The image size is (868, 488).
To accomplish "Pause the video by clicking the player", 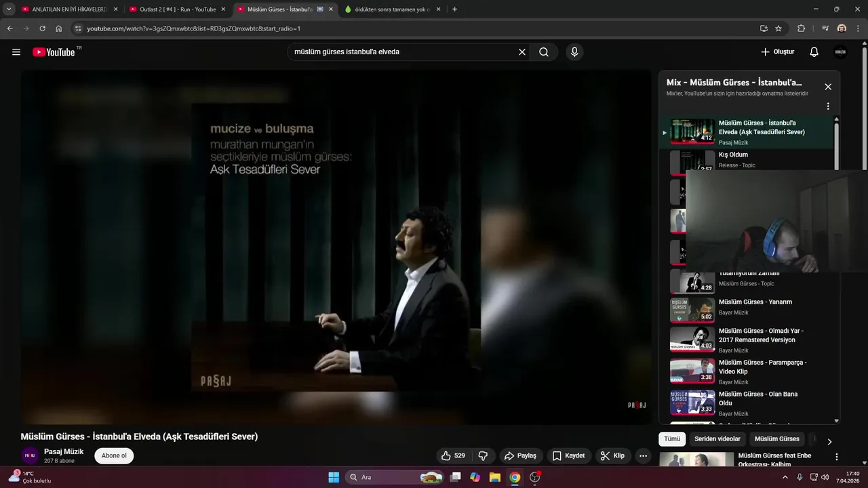I will 336,247.
